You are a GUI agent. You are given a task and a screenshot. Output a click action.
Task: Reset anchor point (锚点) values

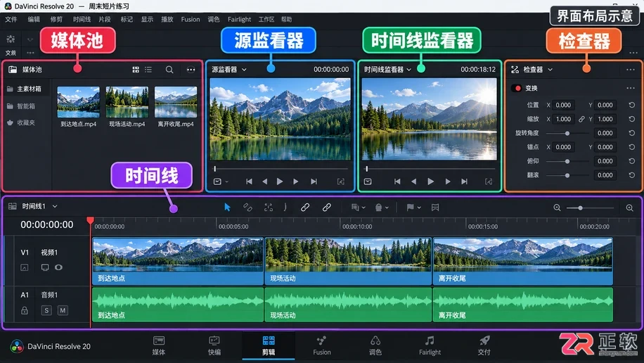coord(631,147)
